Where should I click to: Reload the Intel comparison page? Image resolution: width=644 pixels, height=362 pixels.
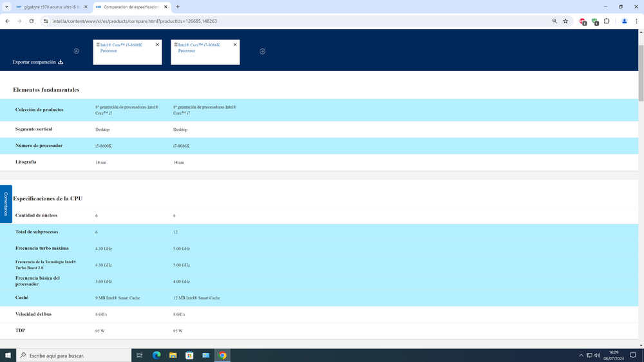coord(31,21)
